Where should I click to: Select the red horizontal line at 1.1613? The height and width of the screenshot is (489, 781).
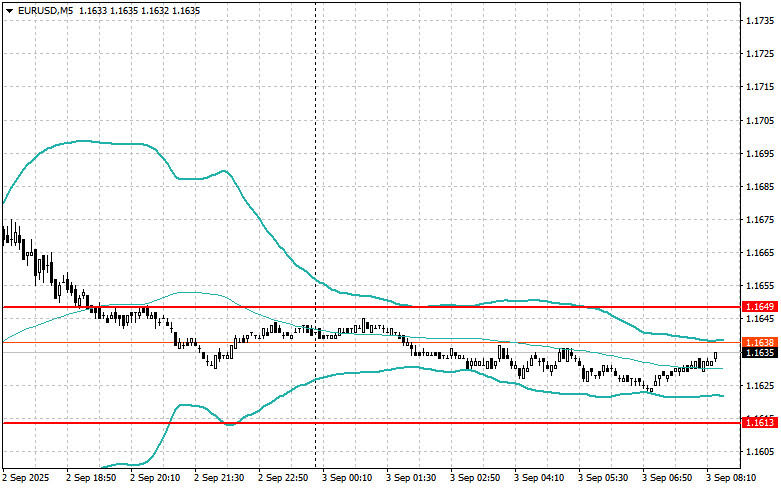pos(371,423)
